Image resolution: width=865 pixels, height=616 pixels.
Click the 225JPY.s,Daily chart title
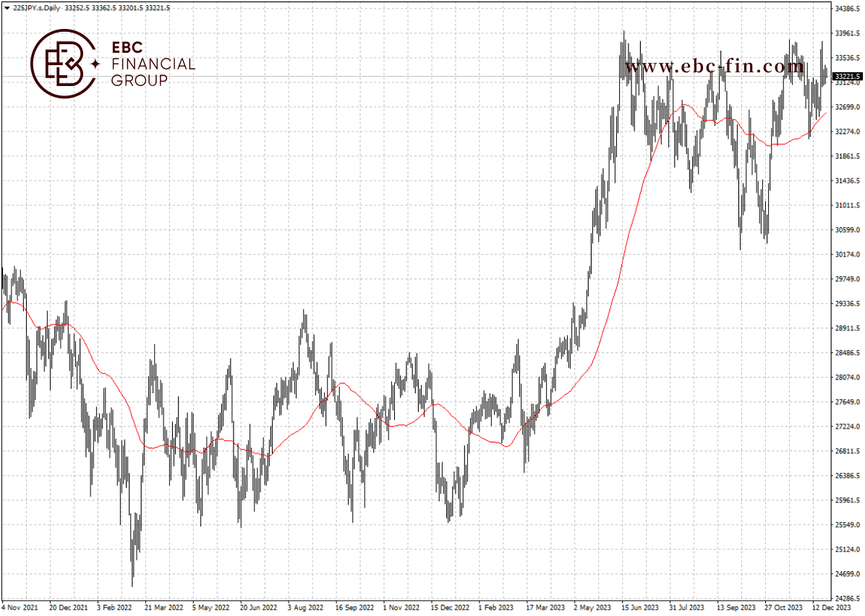(36, 8)
